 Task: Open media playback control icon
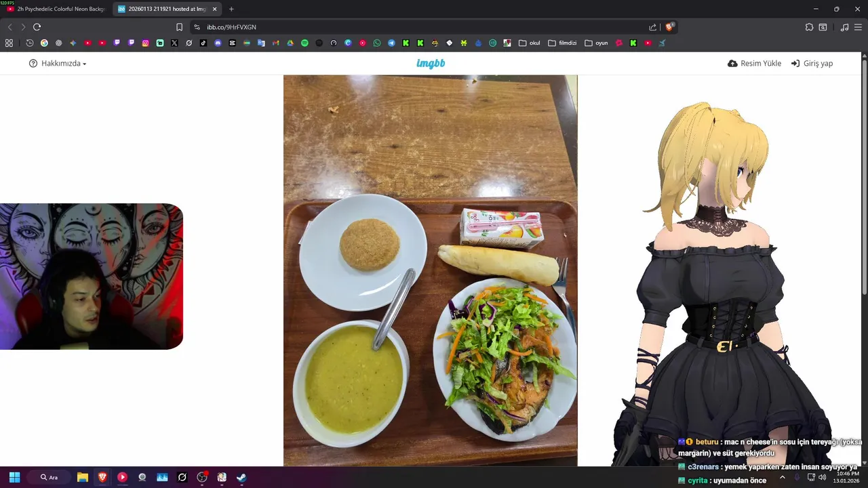tap(844, 27)
